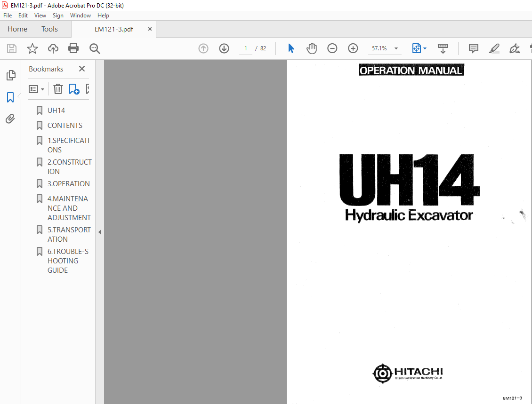This screenshot has height=404, width=532.
Task: Go to previous page arrow
Action: tap(203, 48)
